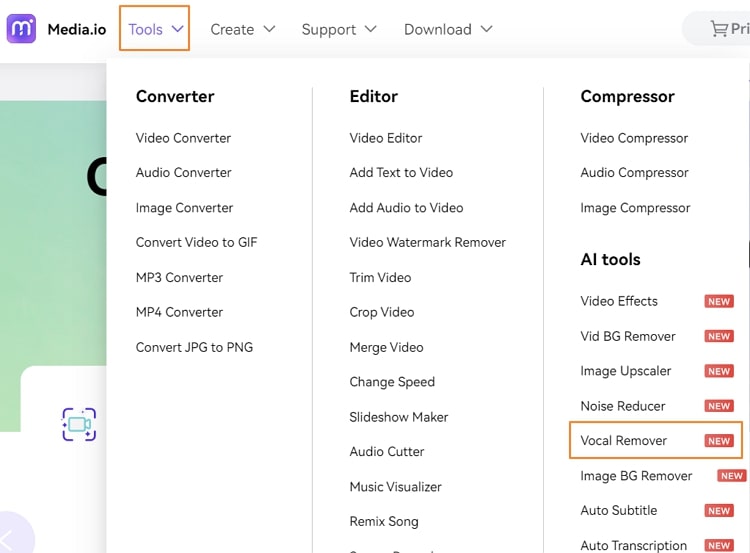Select Vid BG Remover
This screenshot has width=750, height=553.
click(x=628, y=336)
